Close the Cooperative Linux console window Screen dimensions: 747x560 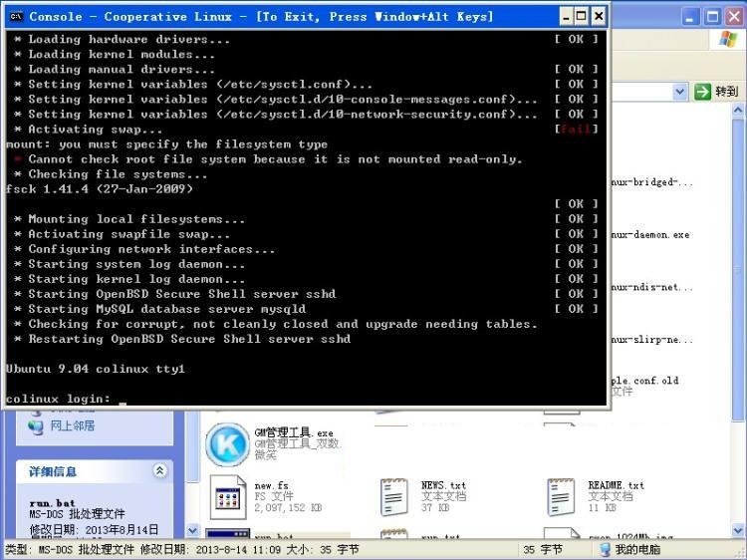(599, 17)
